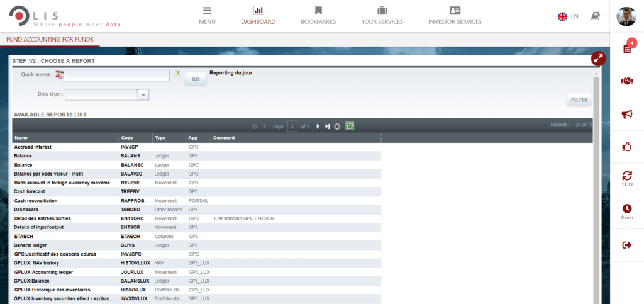Export reports list to Excel
This screenshot has height=304, width=644.
coord(350,126)
